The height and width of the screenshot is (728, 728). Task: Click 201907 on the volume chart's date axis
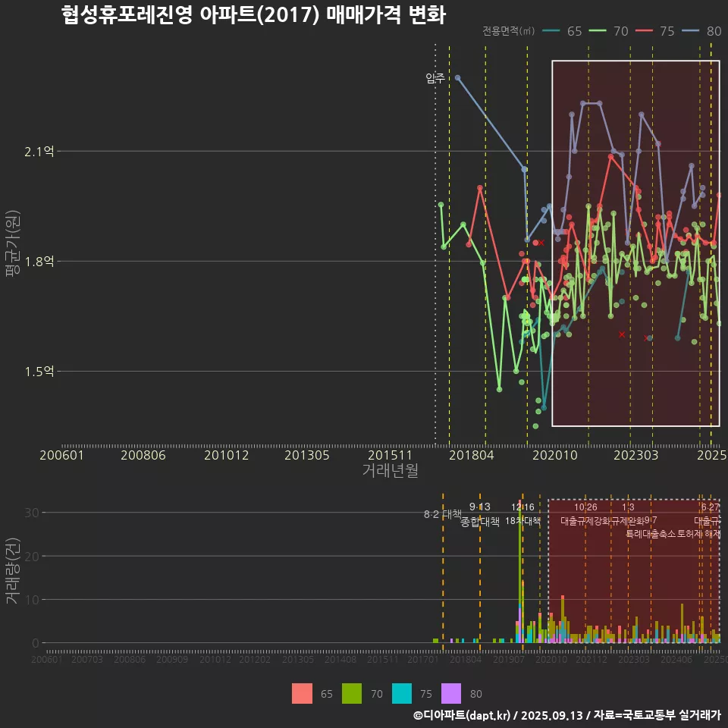[508, 659]
